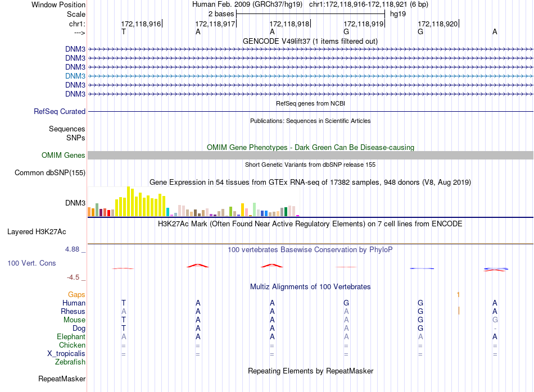Click the Layered H3K27Ac track label
This screenshot has width=534, height=392.
[37, 232]
